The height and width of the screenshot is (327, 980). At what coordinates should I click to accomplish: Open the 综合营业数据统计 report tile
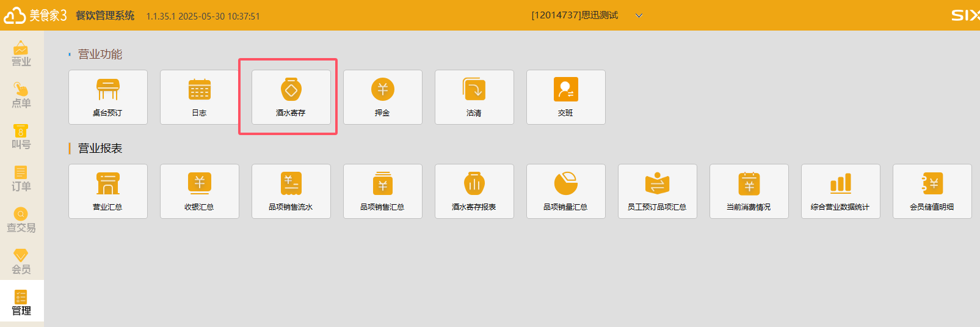(x=841, y=191)
